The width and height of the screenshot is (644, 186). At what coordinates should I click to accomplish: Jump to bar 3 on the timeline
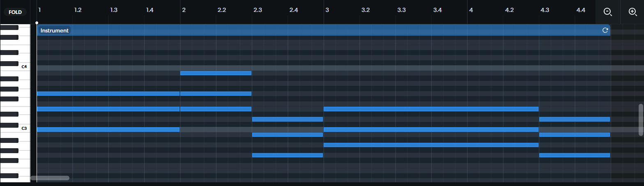[327, 9]
